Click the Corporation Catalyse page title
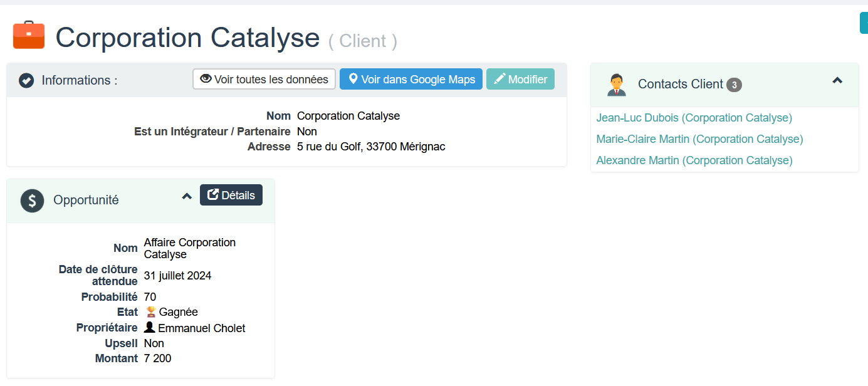Viewport: 868px width, 386px height. [x=187, y=38]
